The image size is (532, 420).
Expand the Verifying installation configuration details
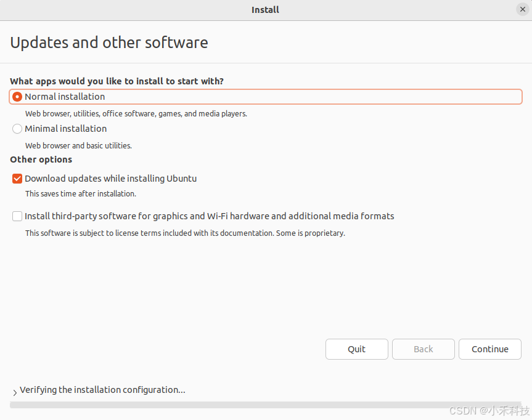15,392
